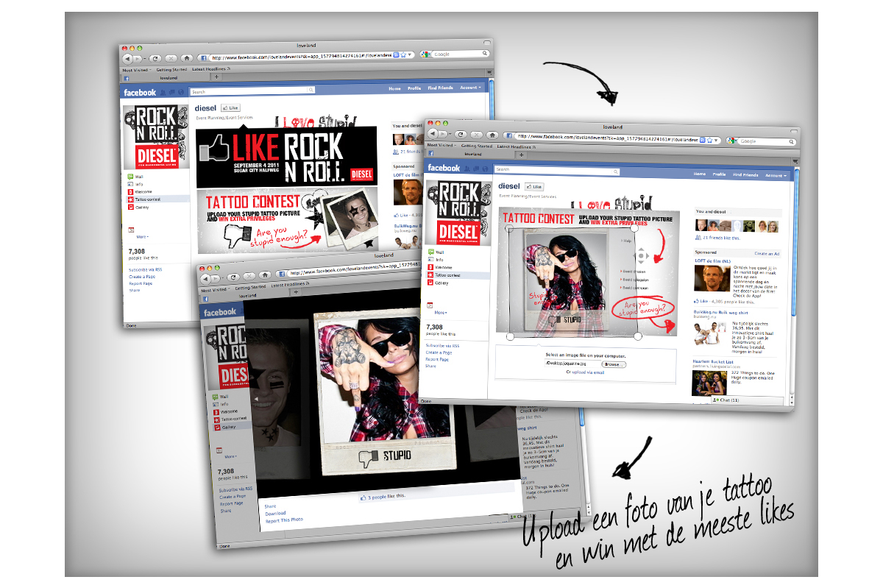Image resolution: width=883 pixels, height=588 pixels.
Task: Click Download link under photo in bottom-left window
Action: [275, 513]
